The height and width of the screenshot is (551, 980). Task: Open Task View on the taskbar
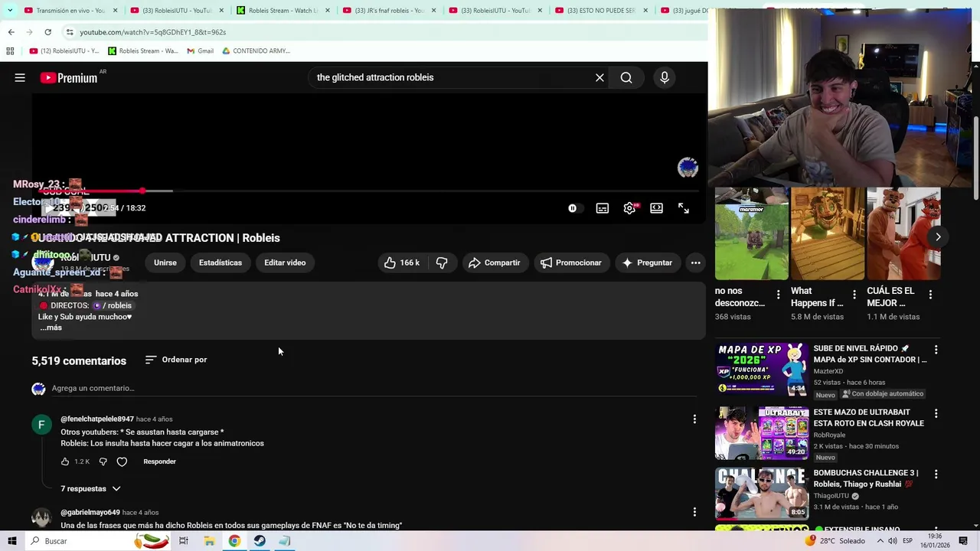(184, 541)
